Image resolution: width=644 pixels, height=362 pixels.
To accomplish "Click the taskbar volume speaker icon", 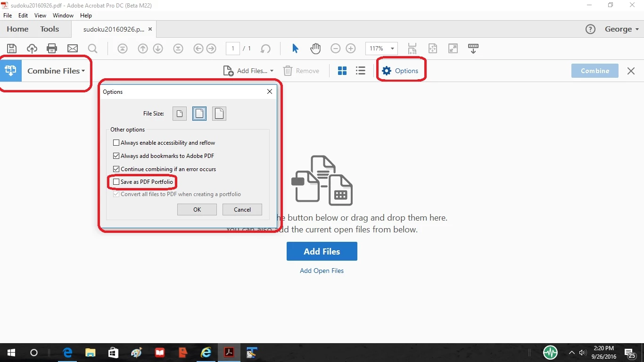I will 583,353.
